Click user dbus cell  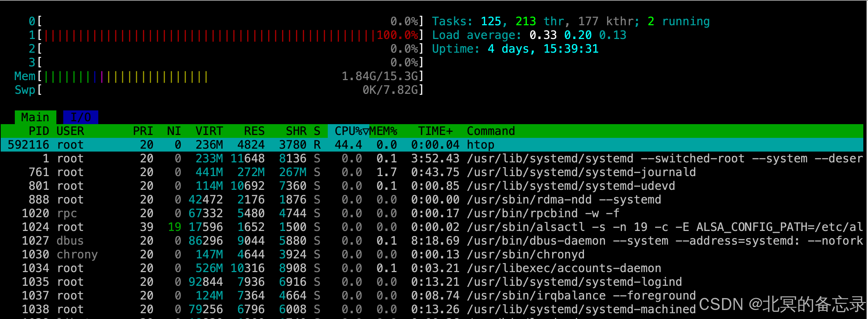(70, 241)
